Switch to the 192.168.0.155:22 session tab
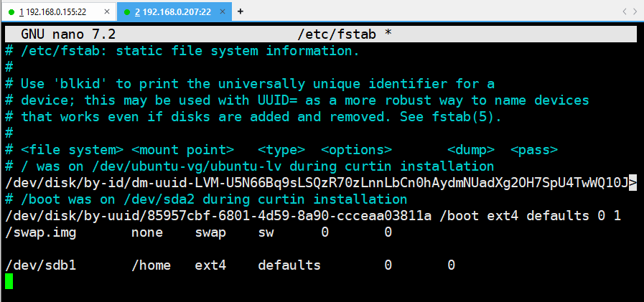Image resolution: width=644 pixels, height=302 pixels. pyautogui.click(x=58, y=12)
